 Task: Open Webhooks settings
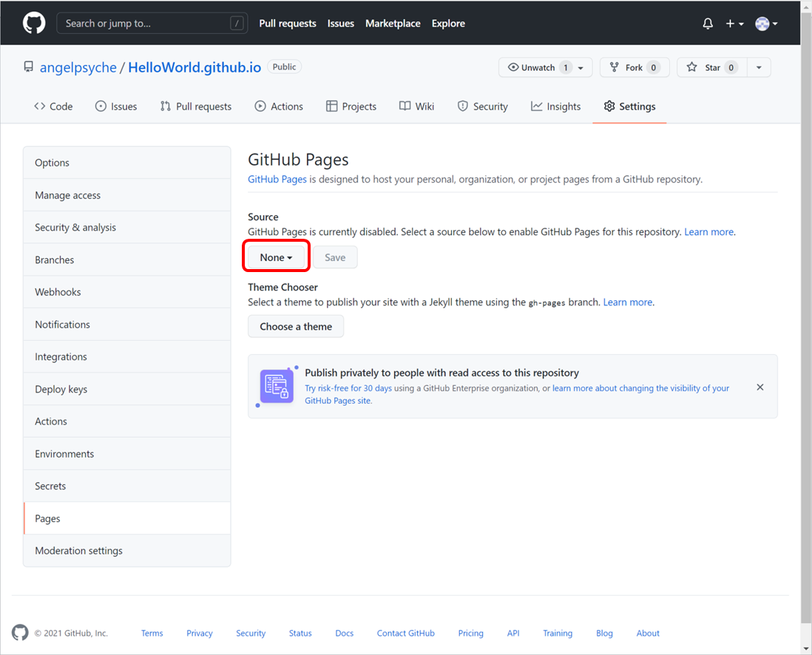[x=127, y=292]
